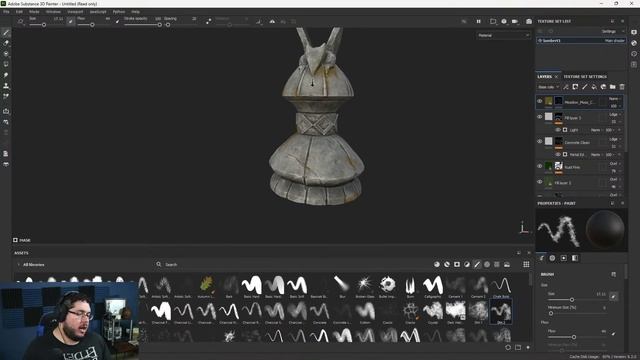
Task: Toggle size pen pressure in toolbar
Action: (71, 21)
